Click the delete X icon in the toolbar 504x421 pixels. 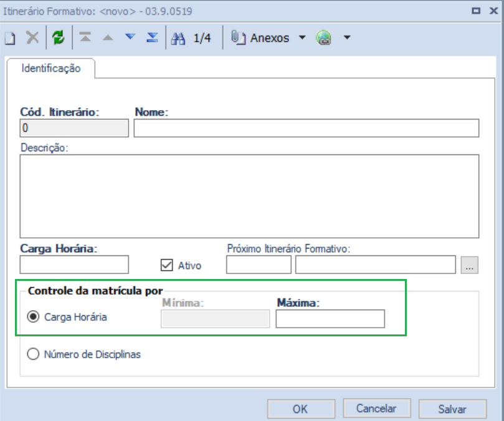point(32,37)
